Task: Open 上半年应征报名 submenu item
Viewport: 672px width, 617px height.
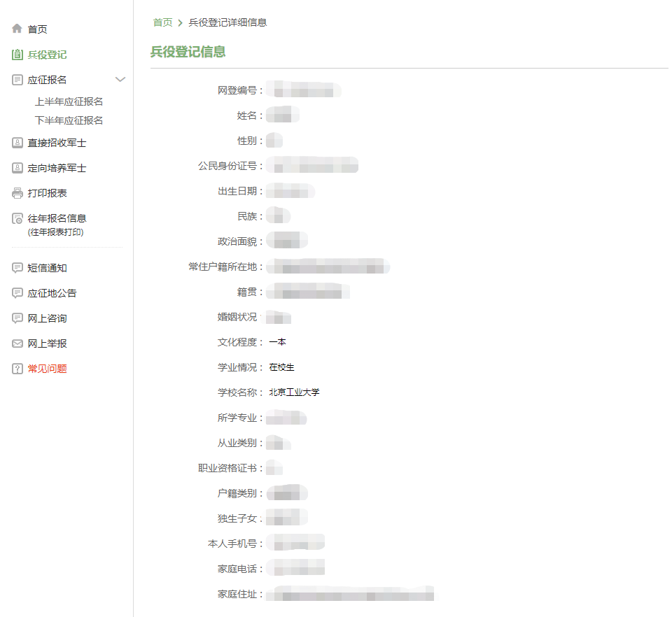Action: pos(69,102)
